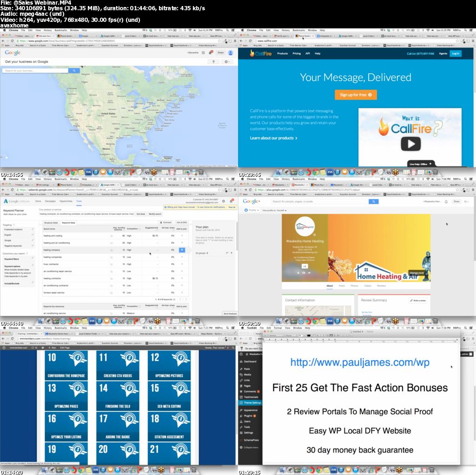Play the What is CallFire video
The width and height of the screenshot is (476, 475).
410,144
